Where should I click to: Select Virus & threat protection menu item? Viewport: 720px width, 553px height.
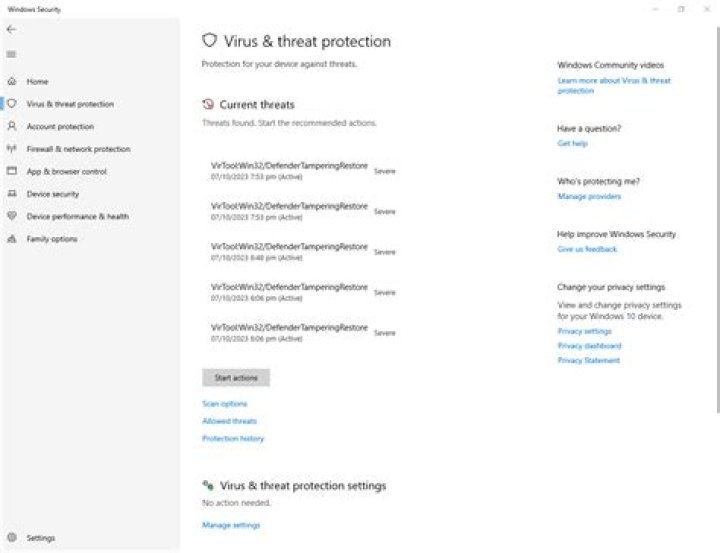click(x=70, y=104)
